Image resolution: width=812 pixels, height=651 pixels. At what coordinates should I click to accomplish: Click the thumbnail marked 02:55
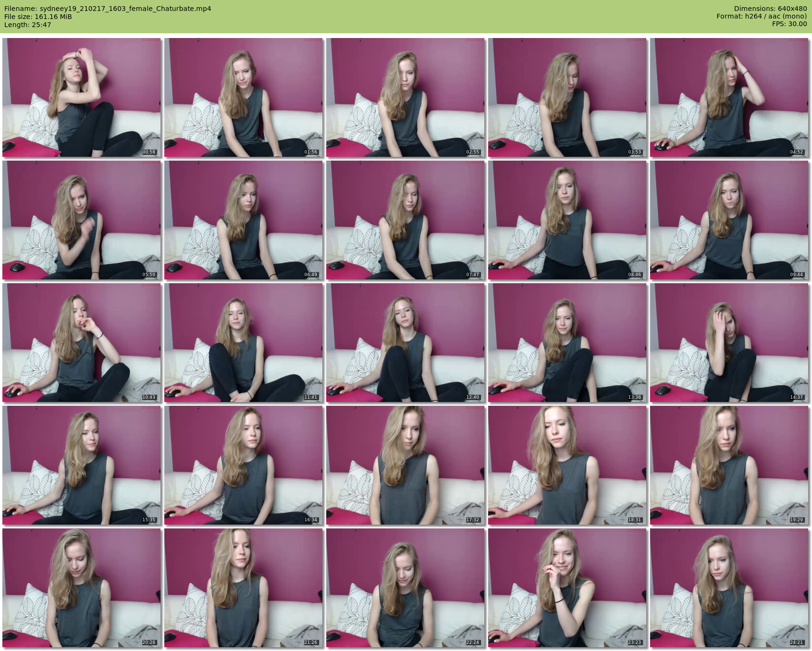[406, 97]
